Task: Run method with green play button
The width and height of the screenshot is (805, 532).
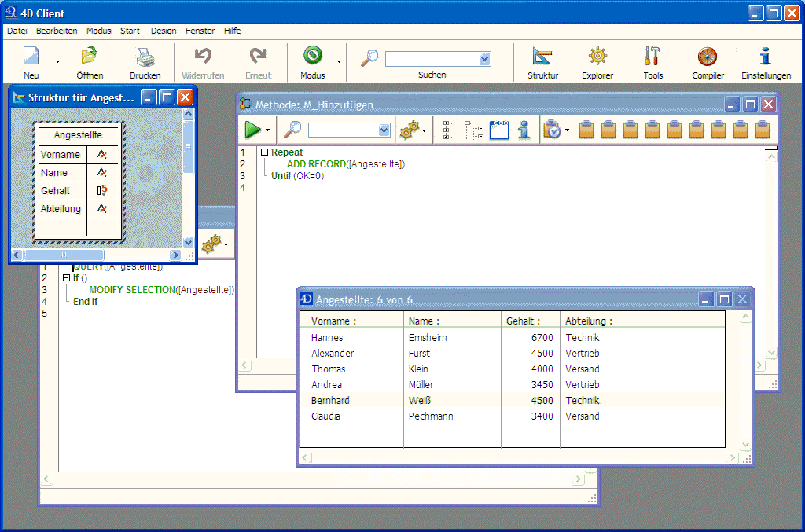Action: point(252,130)
